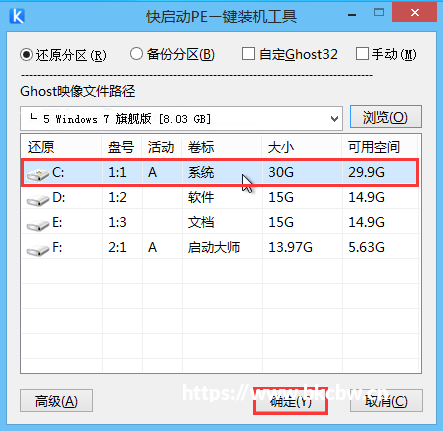Click disk number 1:3 cell
The image size is (443, 431).
pos(117,223)
